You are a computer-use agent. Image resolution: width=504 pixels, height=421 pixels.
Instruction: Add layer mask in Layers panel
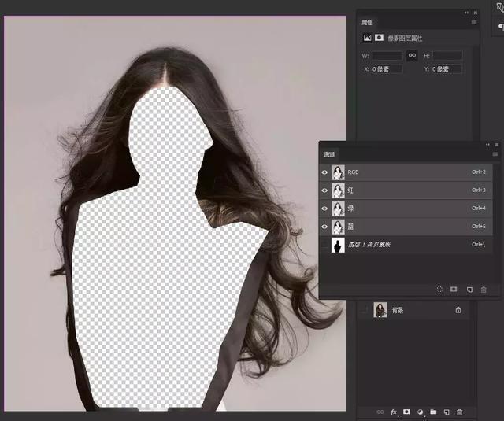[407, 412]
